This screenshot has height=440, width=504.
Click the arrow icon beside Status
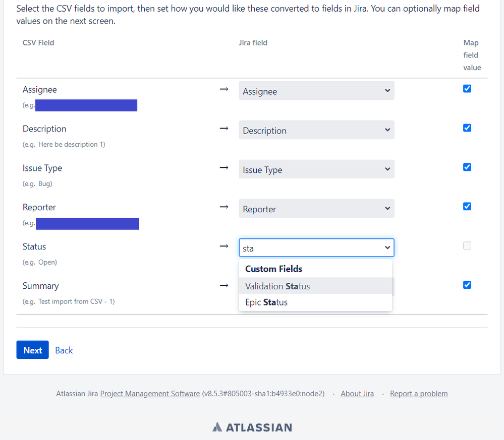click(224, 246)
